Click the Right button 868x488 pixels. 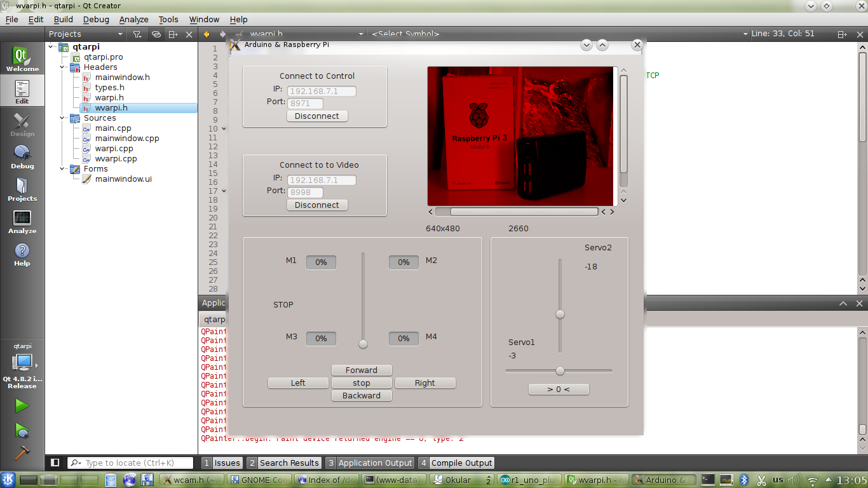coord(425,383)
